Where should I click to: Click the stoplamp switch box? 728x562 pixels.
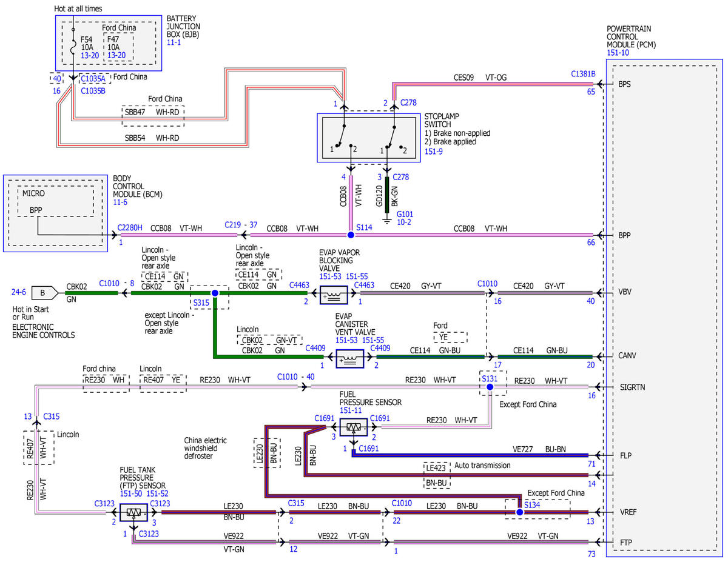click(x=369, y=138)
